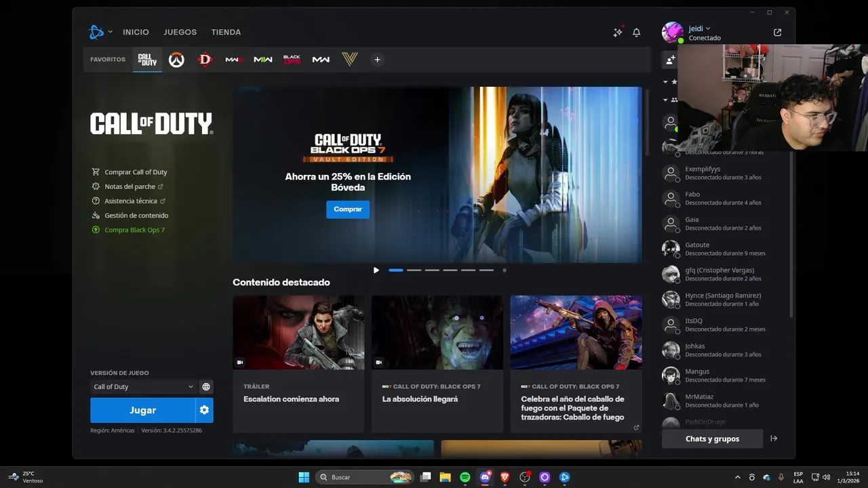Click Comprar Call of Duty link
Image resolution: width=868 pixels, height=488 pixels.
tap(130, 172)
